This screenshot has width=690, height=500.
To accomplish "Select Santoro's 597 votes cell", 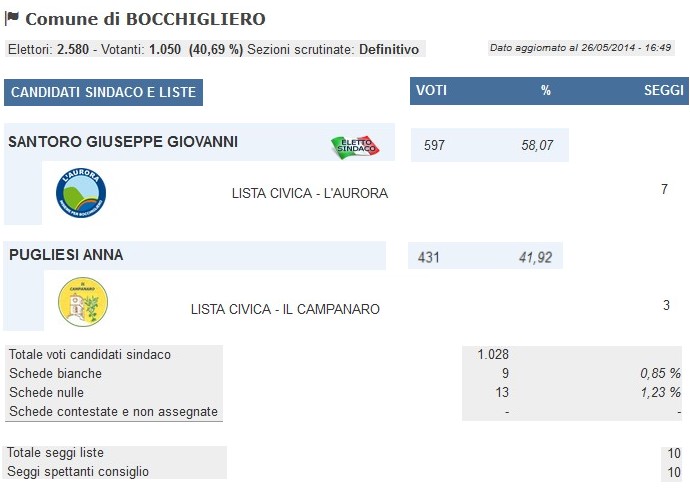I will tap(434, 145).
